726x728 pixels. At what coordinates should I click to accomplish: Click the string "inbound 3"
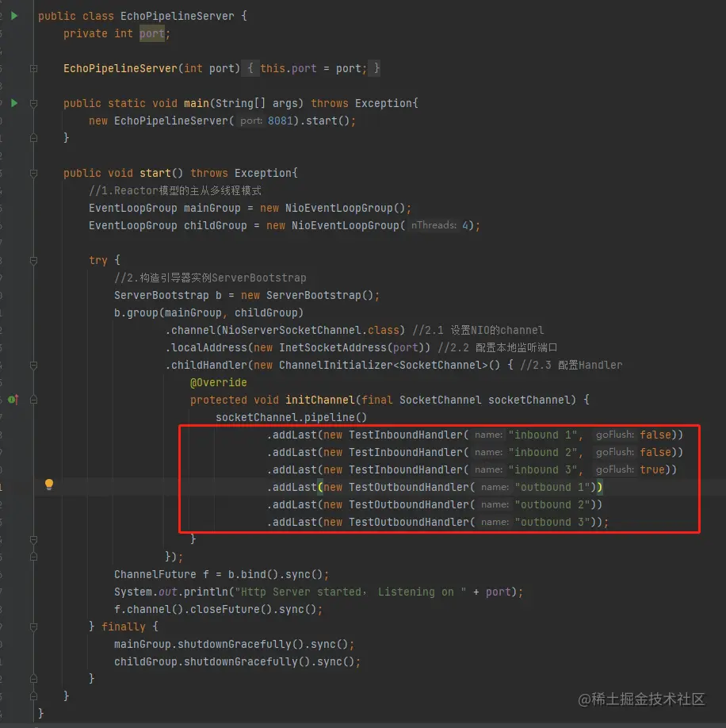[x=543, y=469]
